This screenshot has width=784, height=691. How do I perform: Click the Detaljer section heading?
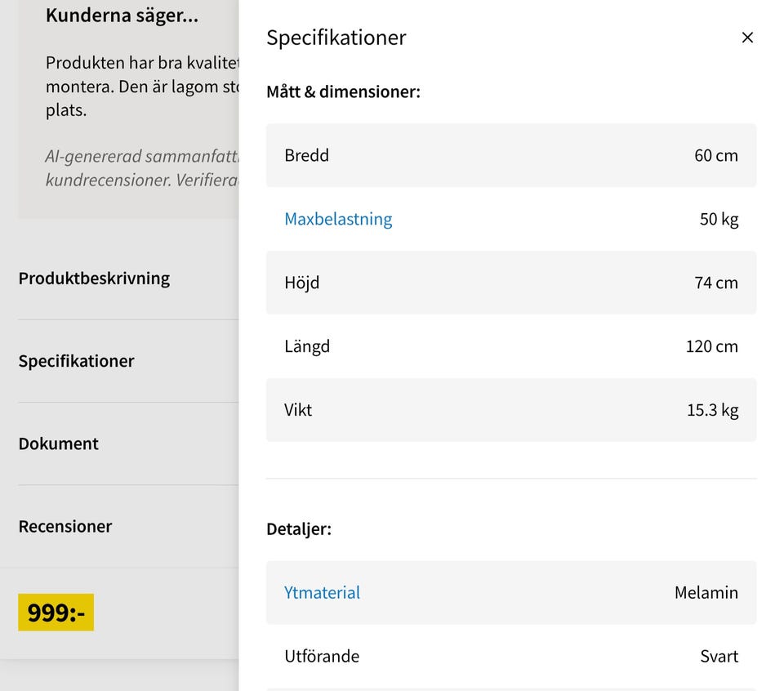click(299, 529)
